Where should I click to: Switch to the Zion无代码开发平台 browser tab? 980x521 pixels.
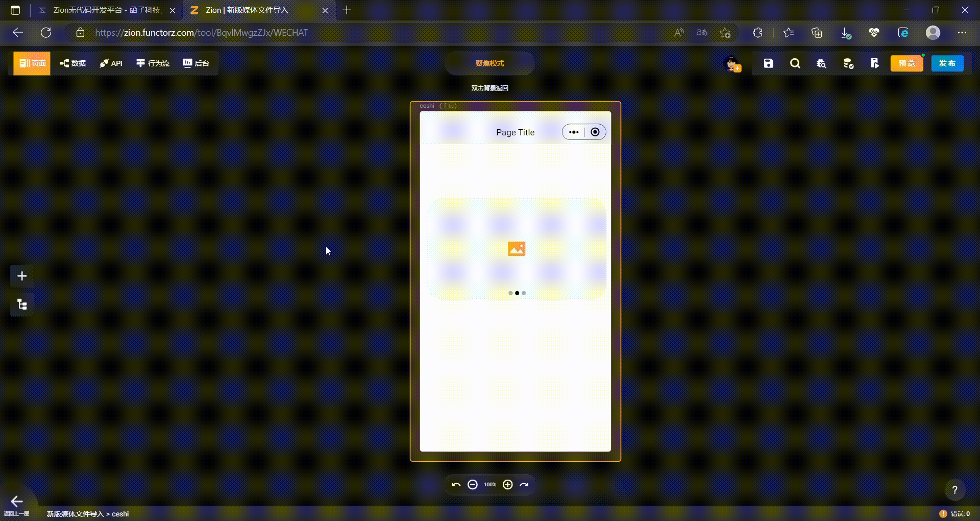pyautogui.click(x=106, y=10)
